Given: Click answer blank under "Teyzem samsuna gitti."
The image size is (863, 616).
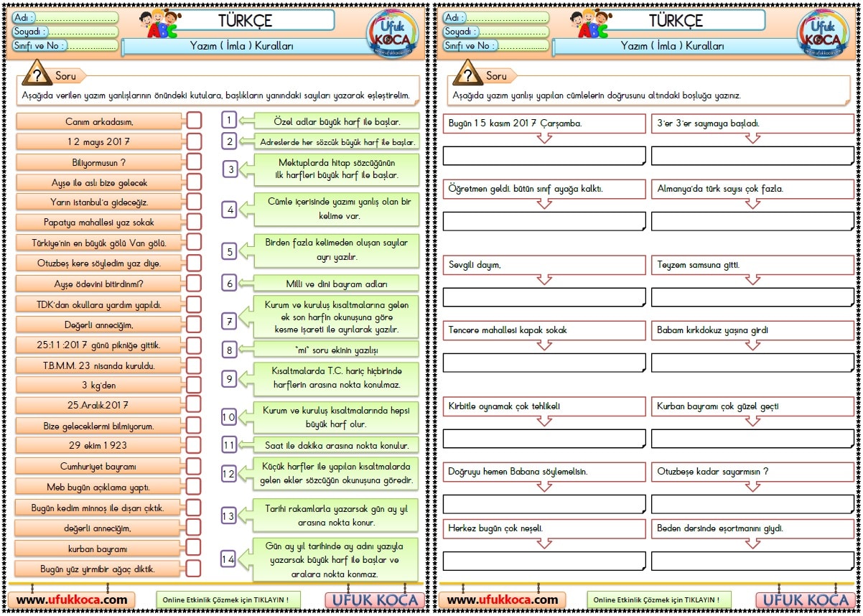Looking at the screenshot, I should click(752, 297).
